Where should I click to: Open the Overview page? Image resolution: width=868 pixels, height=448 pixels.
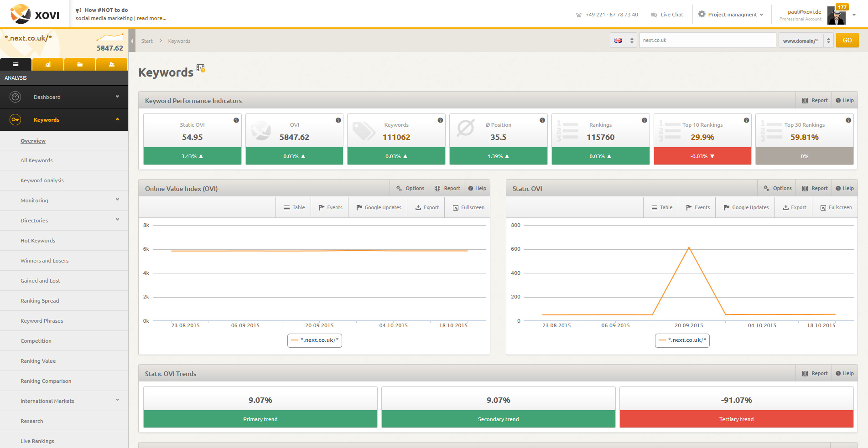[x=33, y=141]
